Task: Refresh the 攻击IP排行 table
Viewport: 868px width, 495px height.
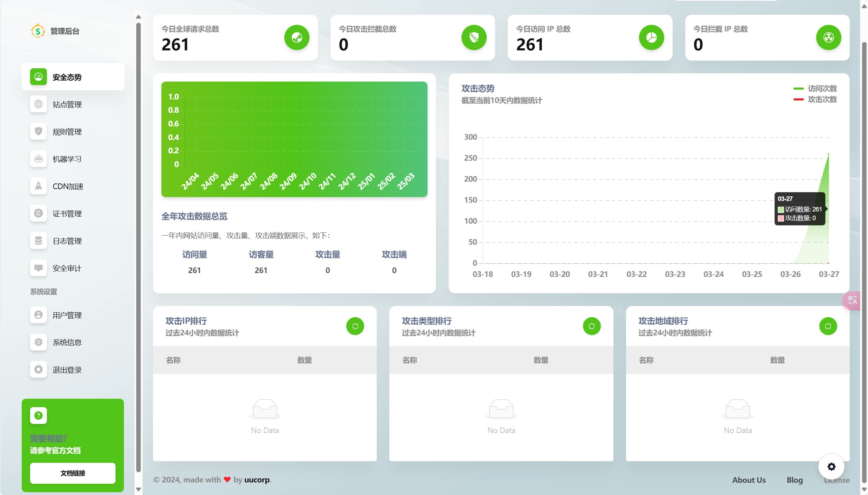Action: [x=355, y=326]
